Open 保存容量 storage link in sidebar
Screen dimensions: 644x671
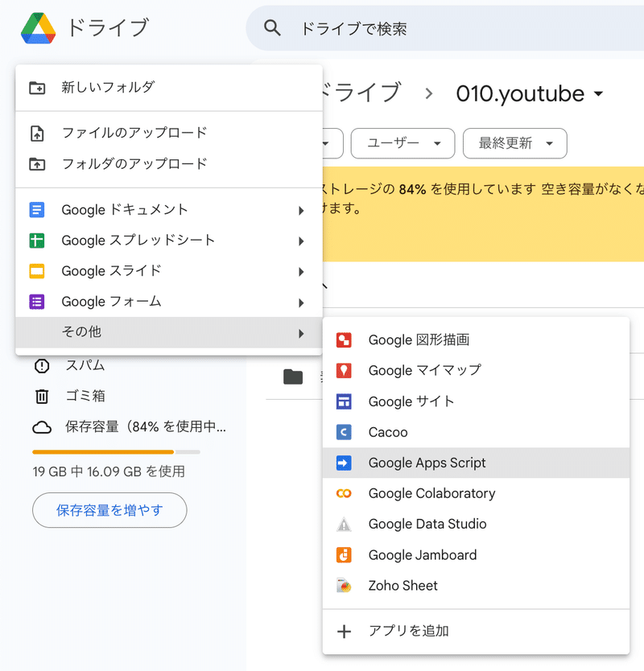point(146,426)
